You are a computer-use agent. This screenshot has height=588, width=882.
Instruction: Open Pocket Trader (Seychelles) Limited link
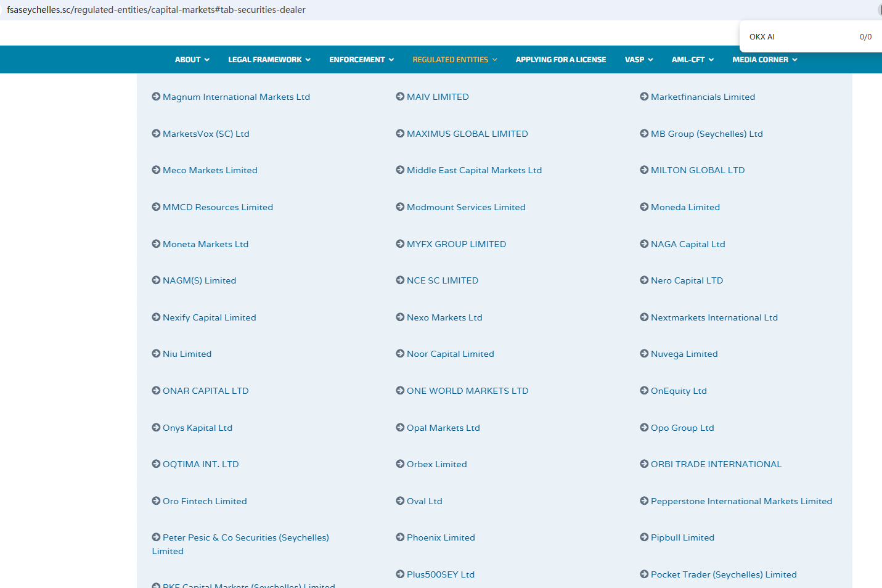(x=724, y=574)
